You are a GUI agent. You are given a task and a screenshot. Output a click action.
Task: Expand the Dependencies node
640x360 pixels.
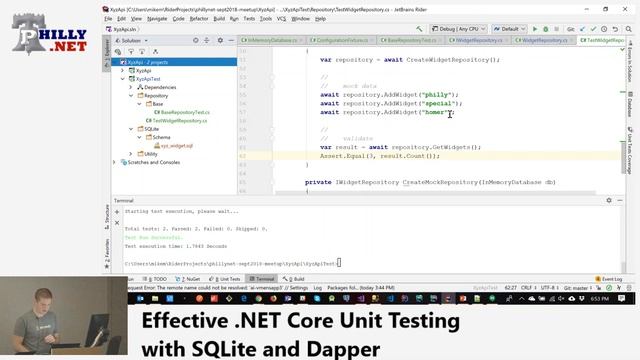[x=131, y=87]
